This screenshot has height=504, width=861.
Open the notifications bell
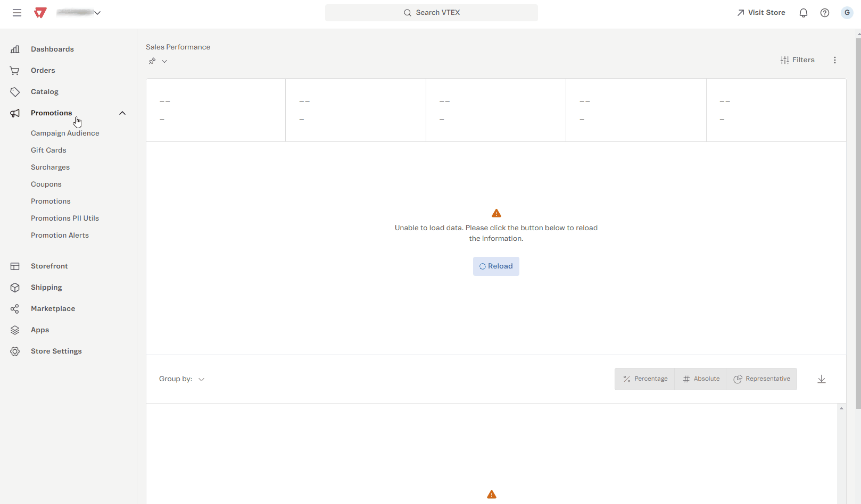tap(804, 13)
